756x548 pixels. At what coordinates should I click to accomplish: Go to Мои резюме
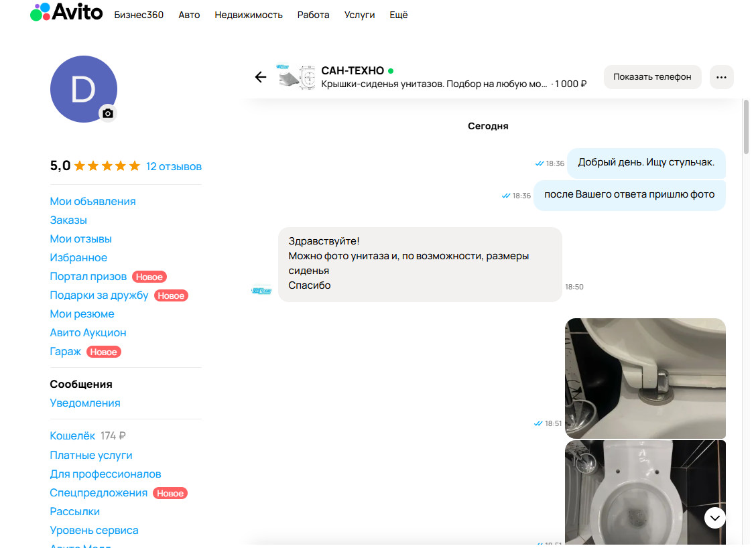82,314
